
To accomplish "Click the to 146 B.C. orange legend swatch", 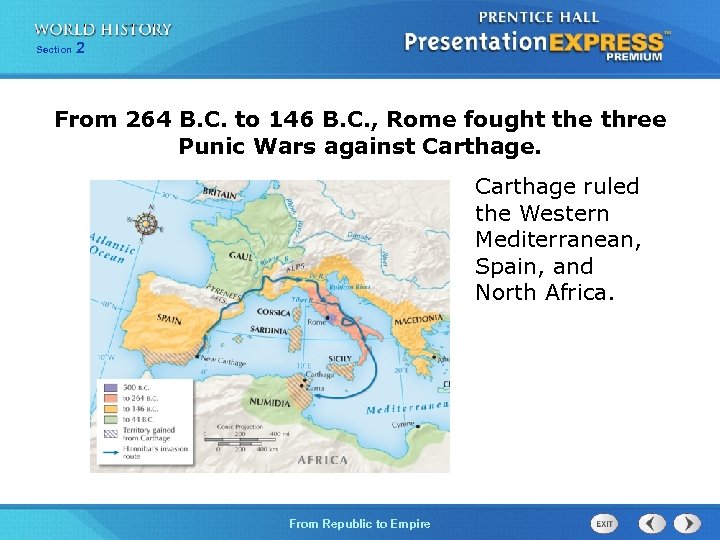I will pyautogui.click(x=111, y=409).
